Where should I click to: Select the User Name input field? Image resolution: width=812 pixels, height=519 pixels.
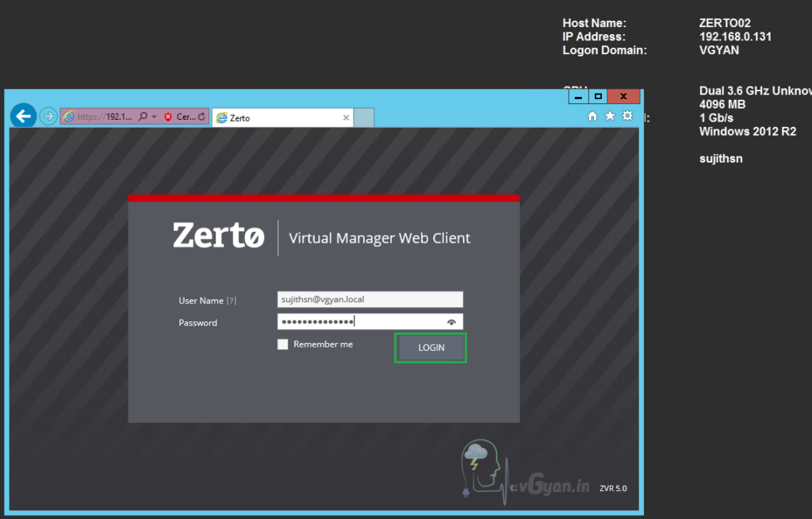[x=370, y=299]
